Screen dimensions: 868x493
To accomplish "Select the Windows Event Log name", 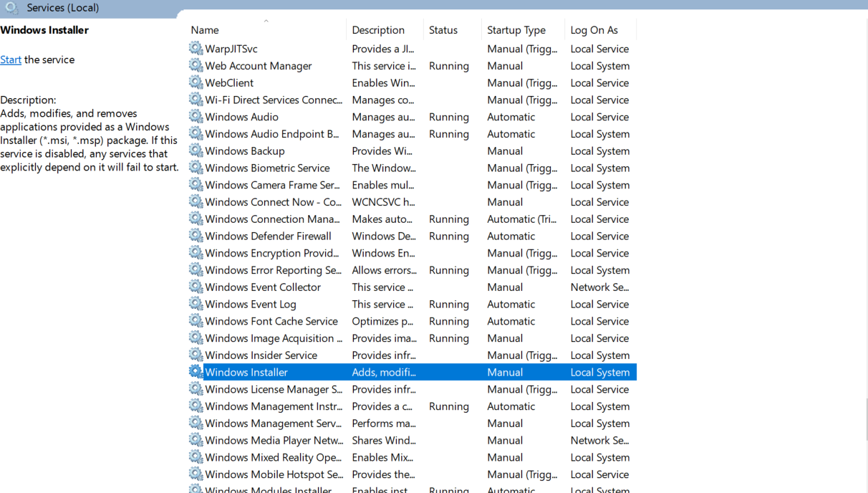I will (x=251, y=305).
